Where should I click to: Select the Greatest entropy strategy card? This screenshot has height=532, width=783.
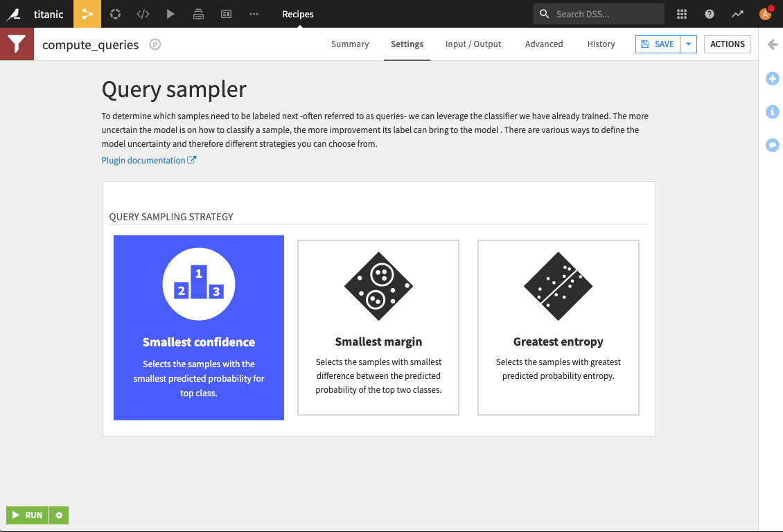pos(558,328)
